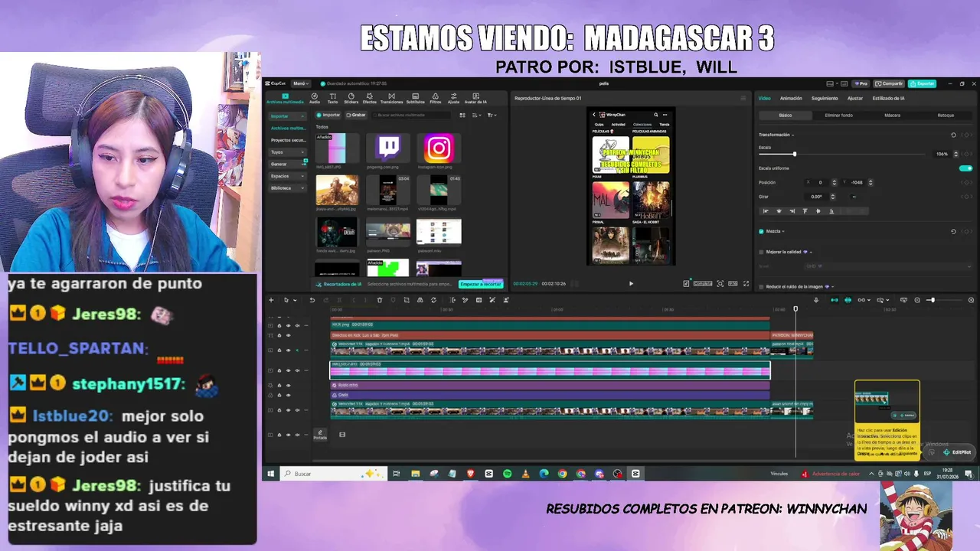Open the Efectos panel
980x551 pixels.
point(370,98)
